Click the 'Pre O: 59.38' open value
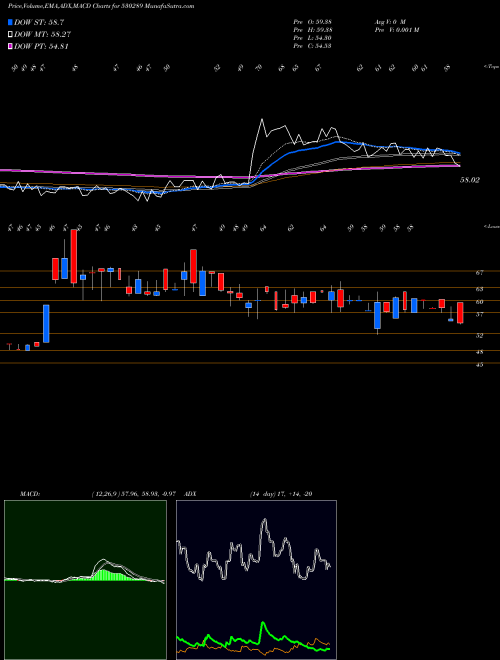The image size is (500, 660). tap(313, 21)
